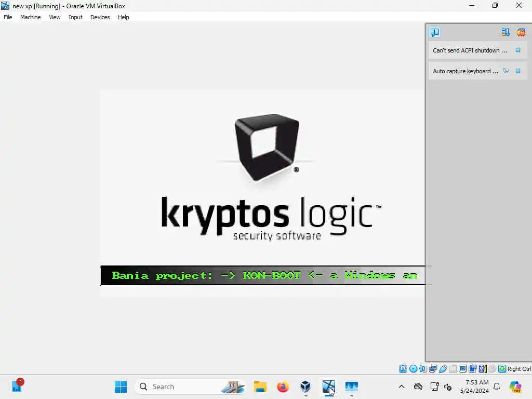532x399 pixels.
Task: Click the display status bar icon
Action: point(463,368)
